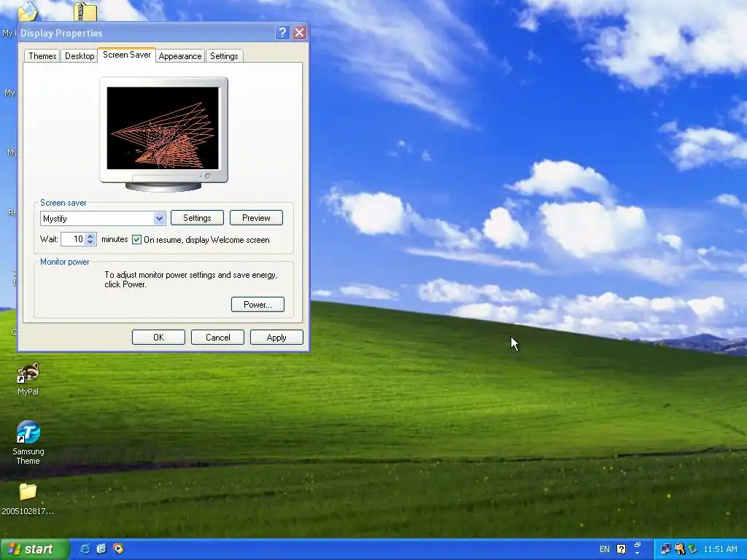Switch to the Settings tab
Screen dimensions: 747x560
point(224,55)
